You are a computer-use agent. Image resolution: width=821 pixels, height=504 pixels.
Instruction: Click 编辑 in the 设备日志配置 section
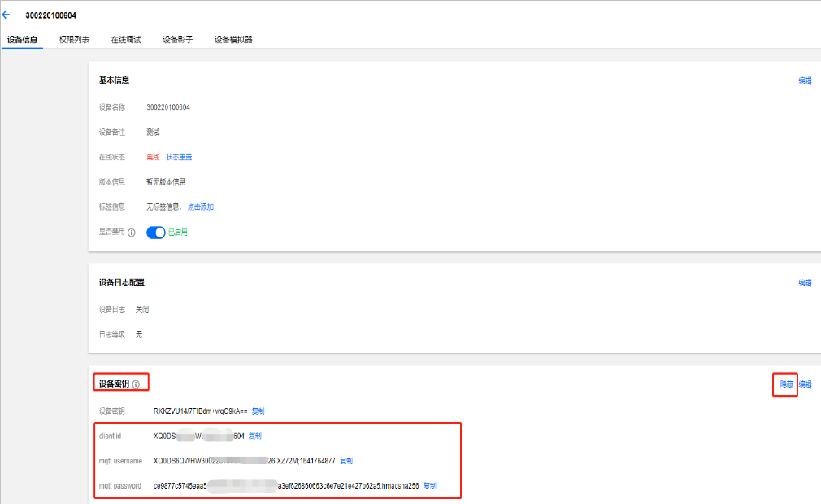click(805, 283)
